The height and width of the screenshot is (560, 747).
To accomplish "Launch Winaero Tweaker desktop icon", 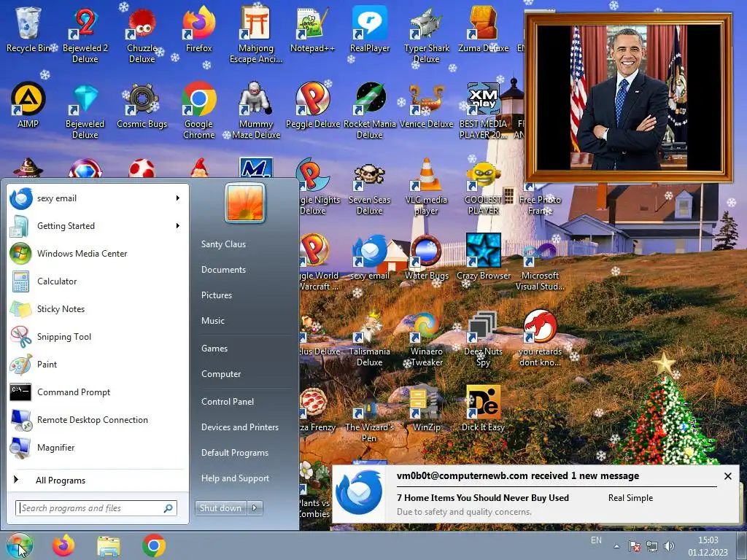I will [x=426, y=338].
